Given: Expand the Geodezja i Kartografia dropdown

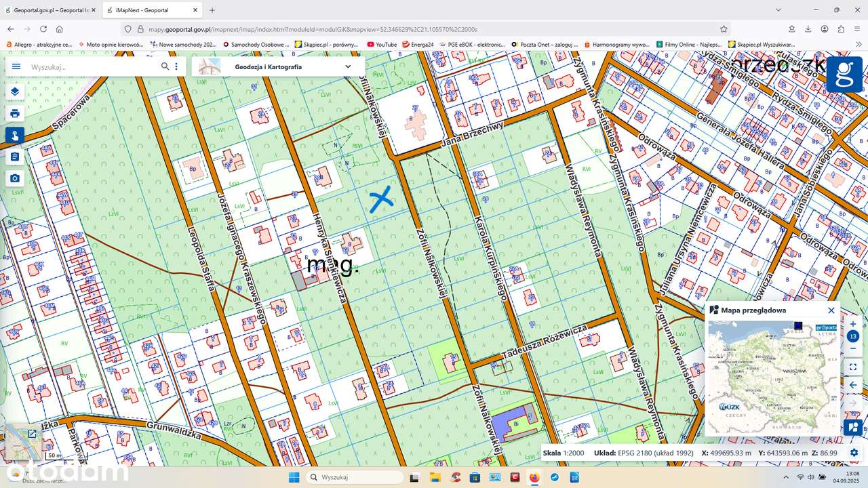Looking at the screenshot, I should 348,66.
